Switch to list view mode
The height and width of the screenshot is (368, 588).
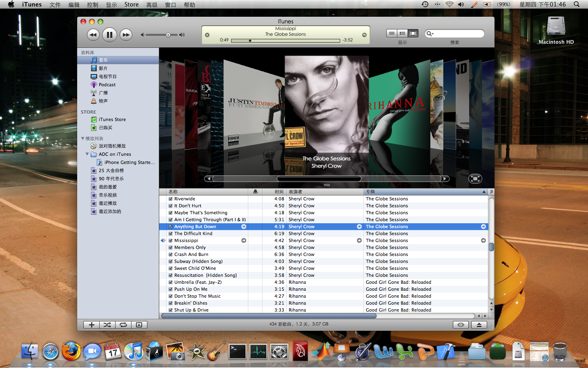tap(392, 34)
